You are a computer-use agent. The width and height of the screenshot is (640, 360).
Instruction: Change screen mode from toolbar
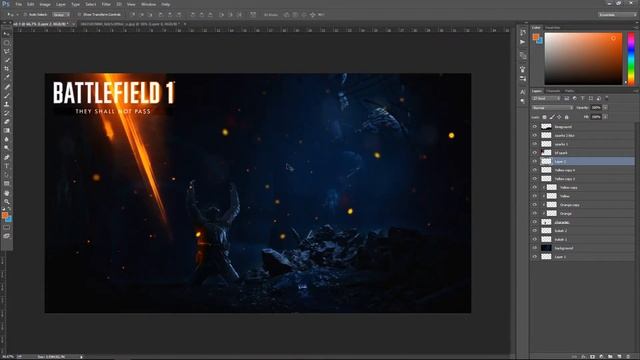click(7, 236)
